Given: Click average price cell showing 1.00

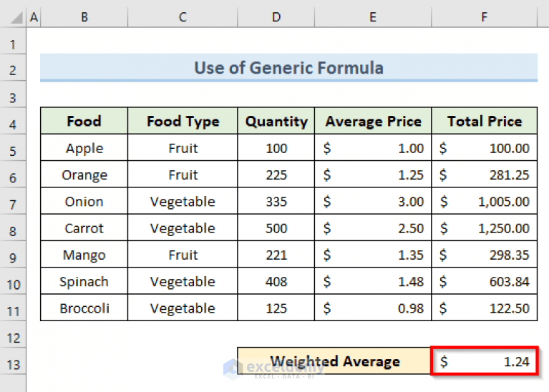Looking at the screenshot, I should click(x=373, y=147).
